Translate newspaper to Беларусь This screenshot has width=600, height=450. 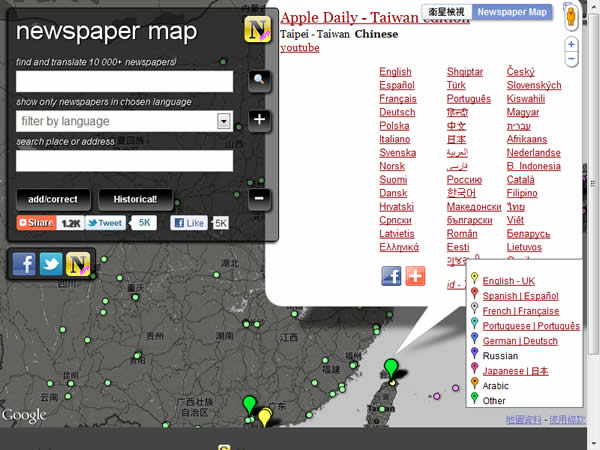click(x=528, y=234)
